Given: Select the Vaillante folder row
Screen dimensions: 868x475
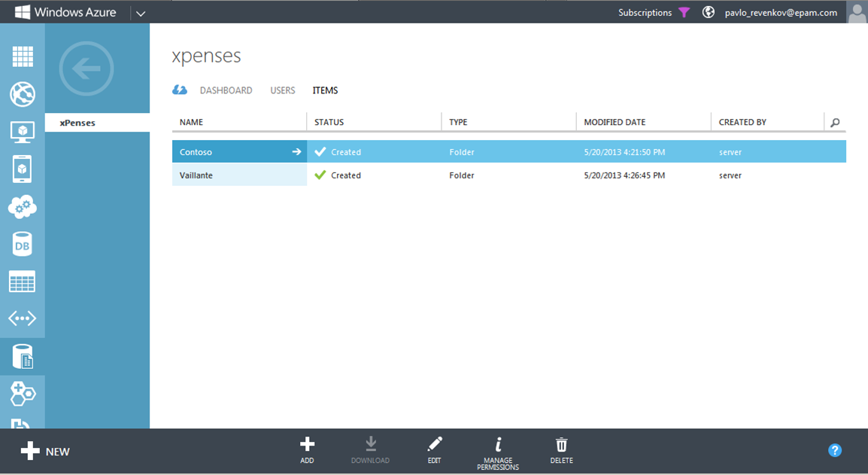Looking at the screenshot, I should pos(508,175).
